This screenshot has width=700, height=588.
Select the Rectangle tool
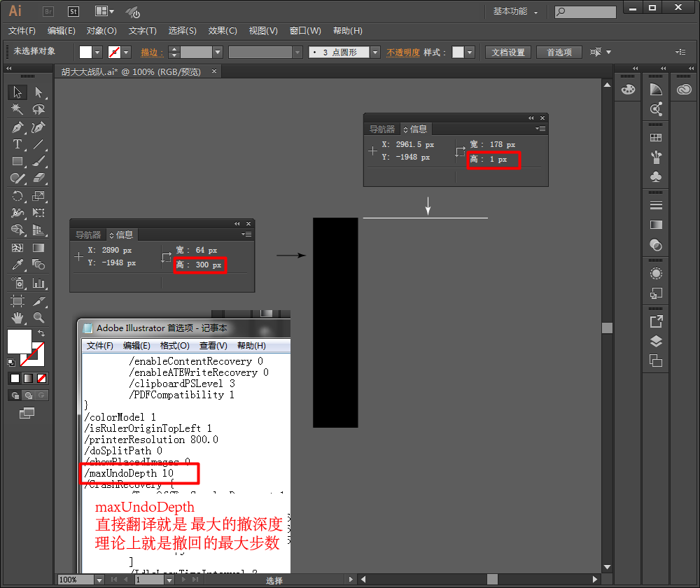17,161
